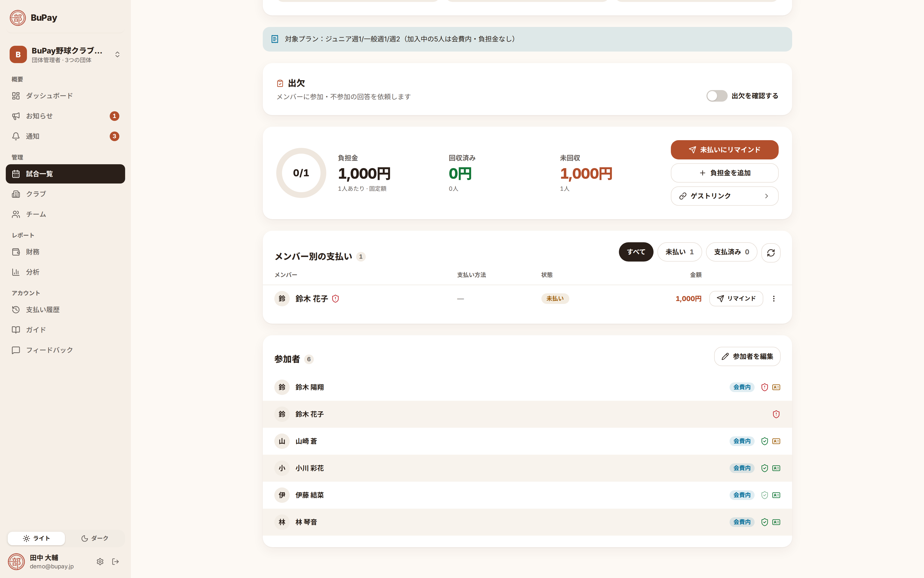
Task: Click ID card icon in 山崎 蒼 row
Action: (x=776, y=441)
